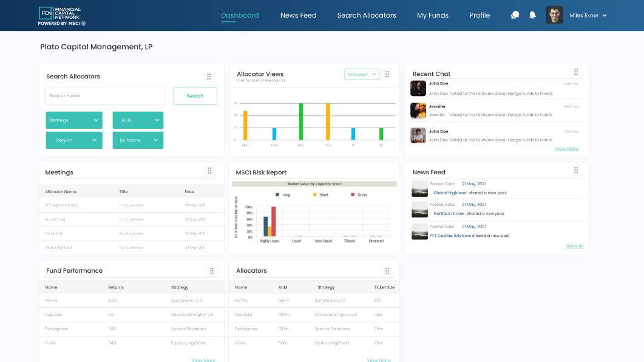
Task: Open Search Allocators panel drag handle
Action: (x=209, y=77)
